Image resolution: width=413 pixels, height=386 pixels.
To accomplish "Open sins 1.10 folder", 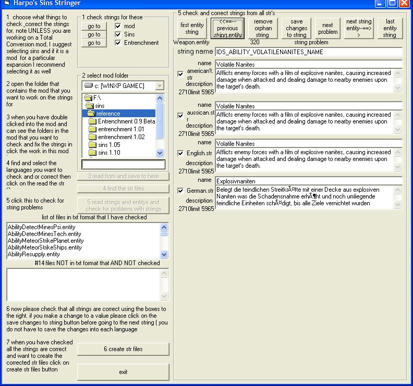I will click(105, 153).
